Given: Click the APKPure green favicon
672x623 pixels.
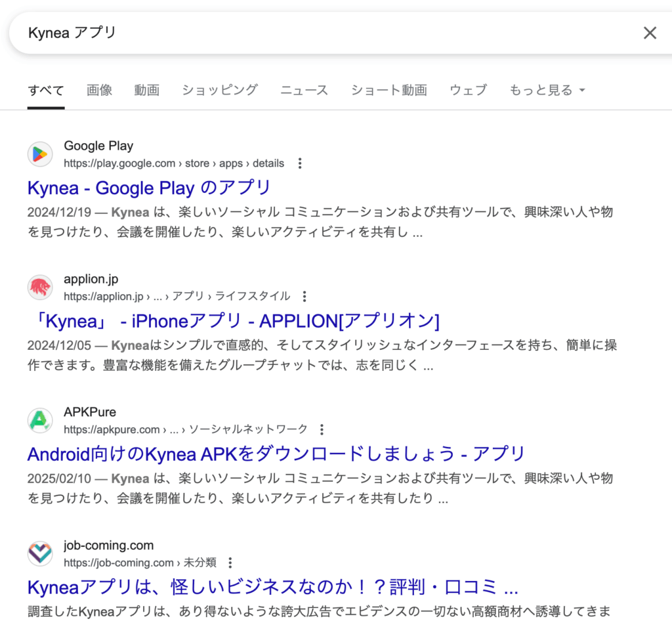Looking at the screenshot, I should click(40, 421).
